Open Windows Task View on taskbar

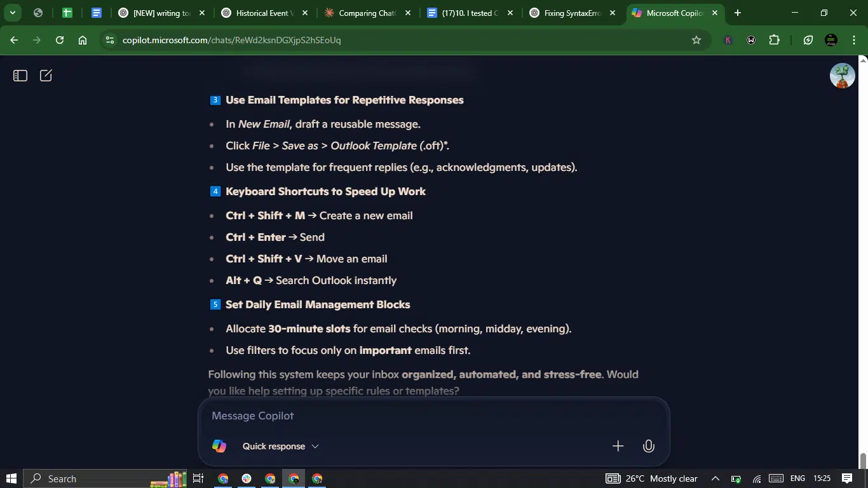coord(198,478)
